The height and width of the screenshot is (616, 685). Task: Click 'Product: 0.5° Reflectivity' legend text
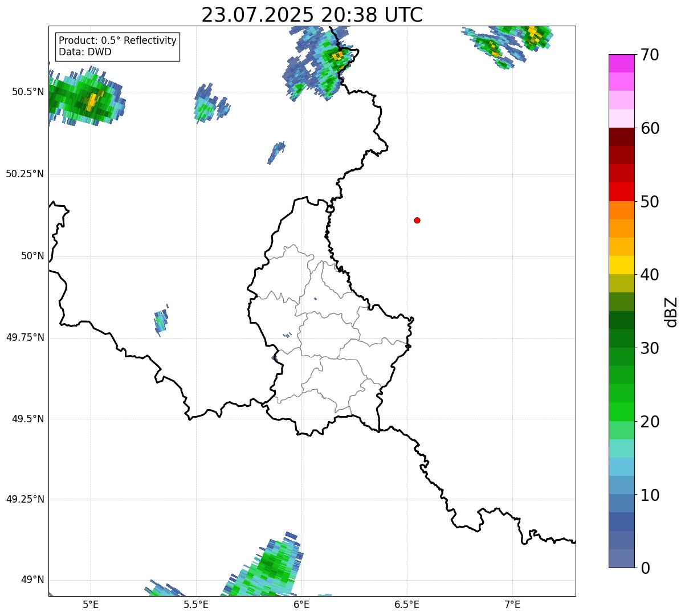[x=117, y=41]
